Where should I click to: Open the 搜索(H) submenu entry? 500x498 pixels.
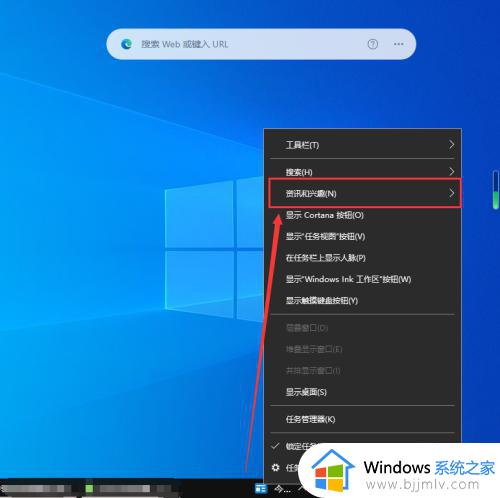click(x=362, y=172)
